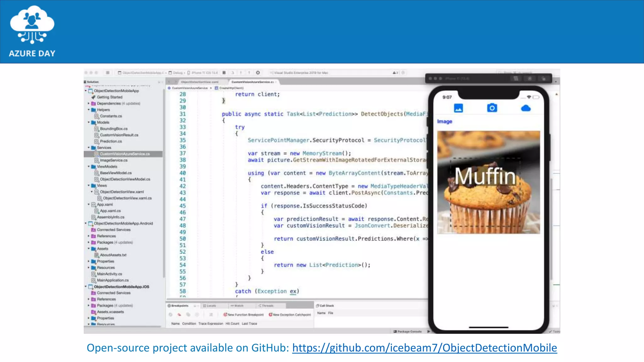
Task: Pause debugging in the Visual Studio toolbar
Action: click(224, 73)
